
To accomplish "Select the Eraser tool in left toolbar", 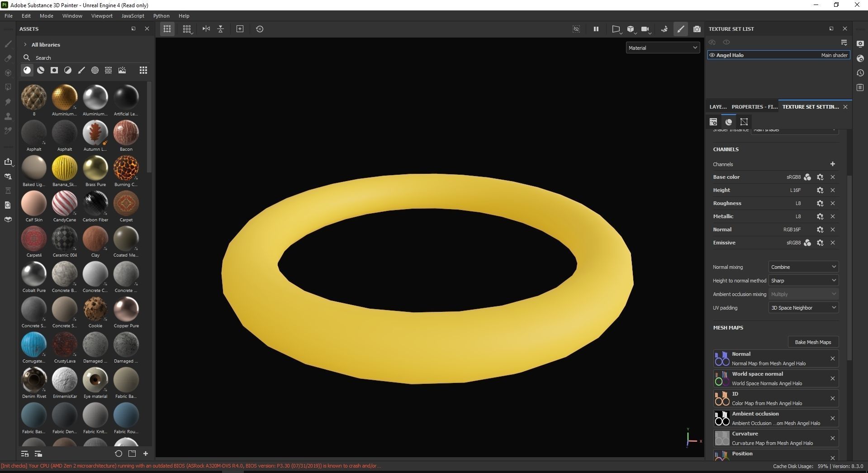I will click(x=8, y=58).
